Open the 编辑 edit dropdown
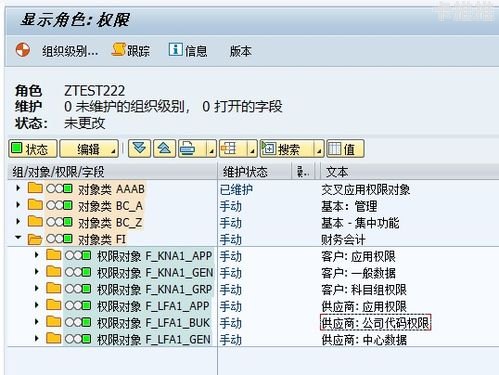This screenshot has width=499, height=375. tap(89, 149)
